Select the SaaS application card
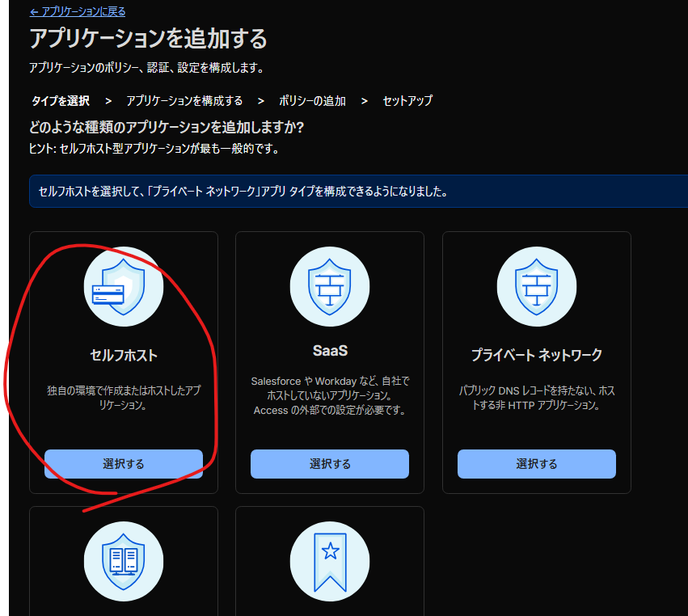The image size is (688, 616). pyautogui.click(x=329, y=463)
